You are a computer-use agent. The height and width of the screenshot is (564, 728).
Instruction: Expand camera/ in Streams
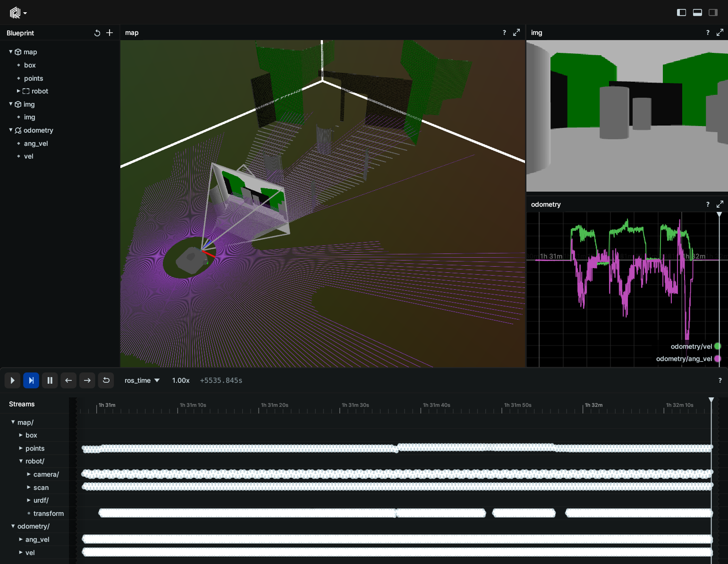click(x=29, y=474)
